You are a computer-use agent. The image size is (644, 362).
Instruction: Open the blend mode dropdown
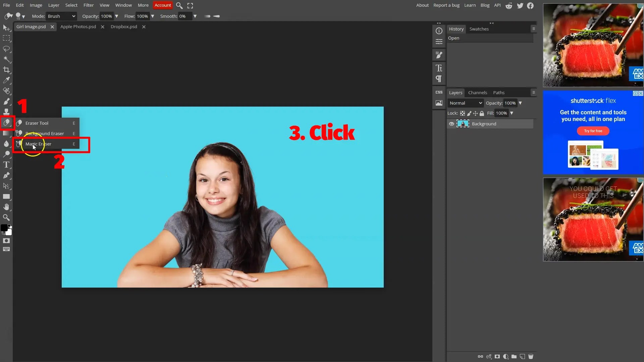coord(466,103)
